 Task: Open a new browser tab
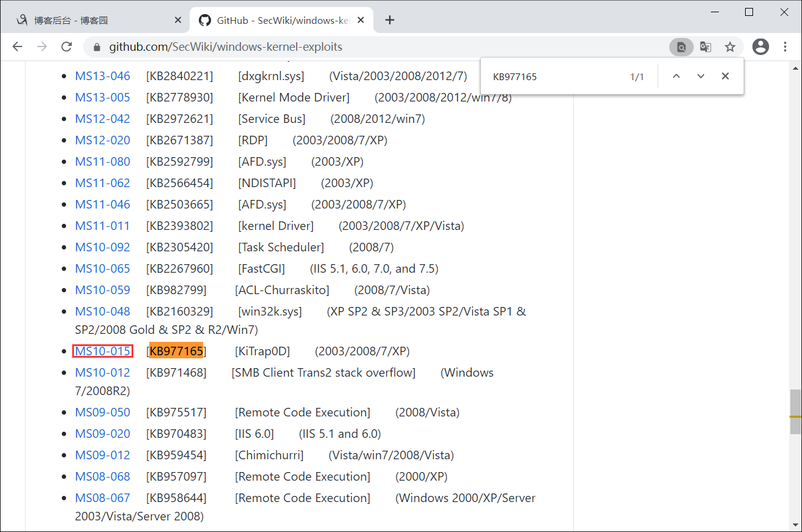tap(390, 20)
